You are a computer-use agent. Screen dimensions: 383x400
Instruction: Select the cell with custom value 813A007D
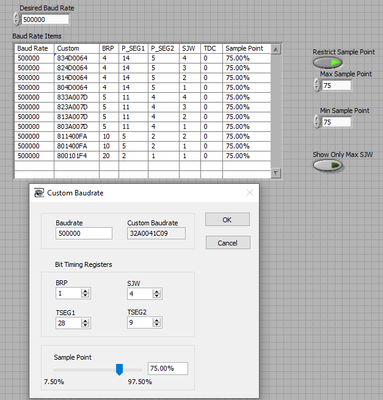pos(77,117)
